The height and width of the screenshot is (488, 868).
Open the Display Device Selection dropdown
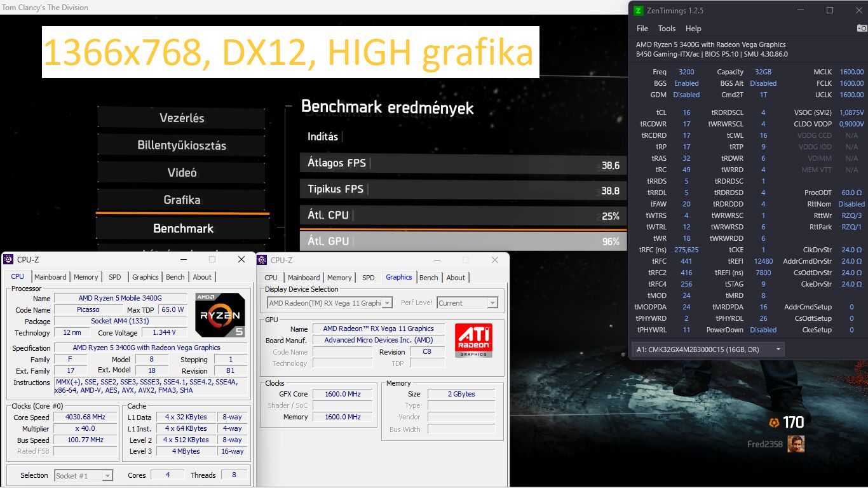pos(330,303)
